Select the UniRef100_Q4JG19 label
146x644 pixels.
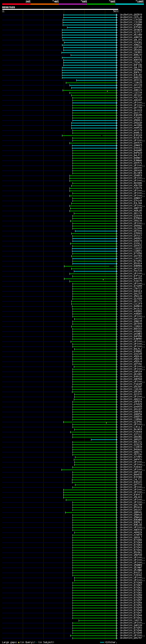point(131,110)
